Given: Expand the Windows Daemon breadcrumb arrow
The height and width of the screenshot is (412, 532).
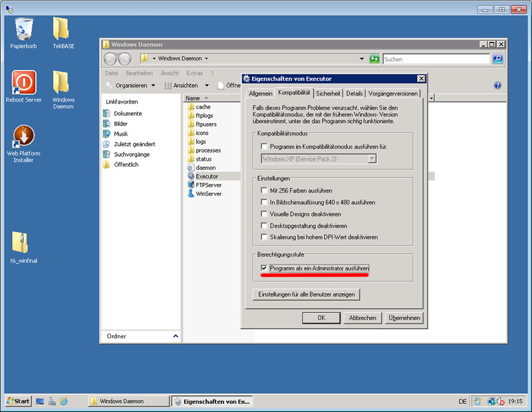Looking at the screenshot, I should coord(206,58).
